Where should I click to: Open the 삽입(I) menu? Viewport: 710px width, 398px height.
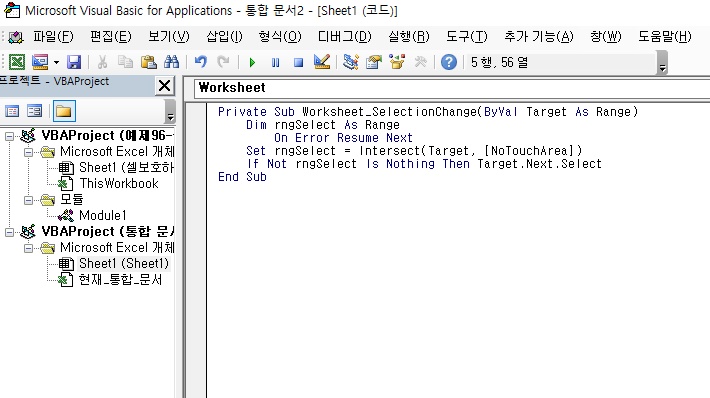click(224, 36)
